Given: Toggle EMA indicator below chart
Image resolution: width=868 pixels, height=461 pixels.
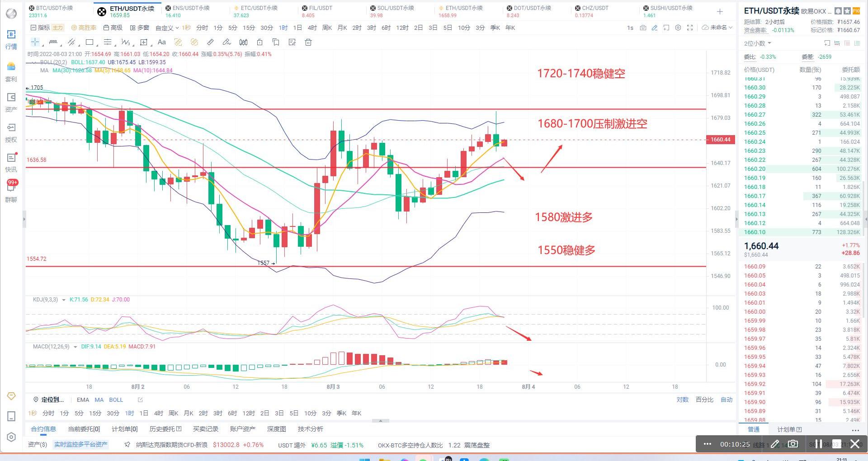Looking at the screenshot, I should click(x=83, y=400).
